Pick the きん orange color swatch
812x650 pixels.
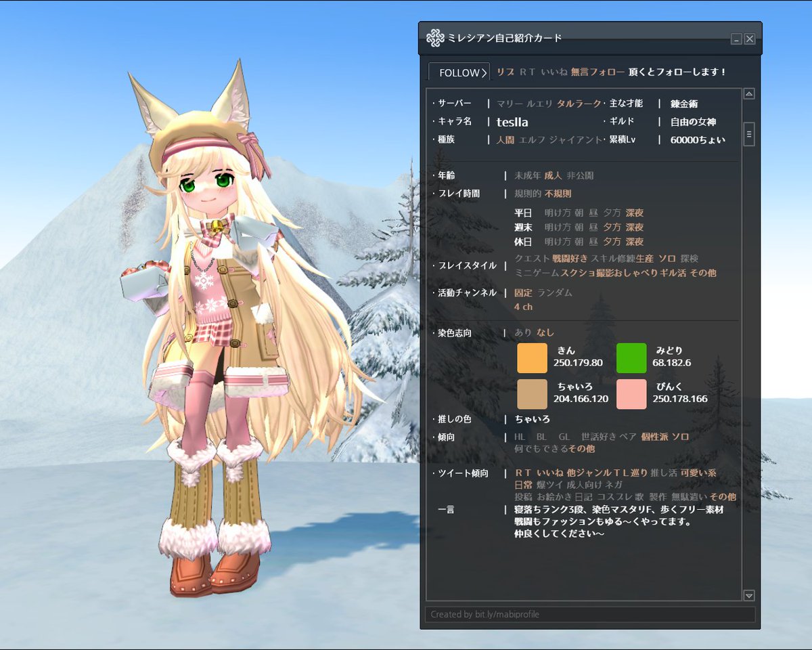532,358
